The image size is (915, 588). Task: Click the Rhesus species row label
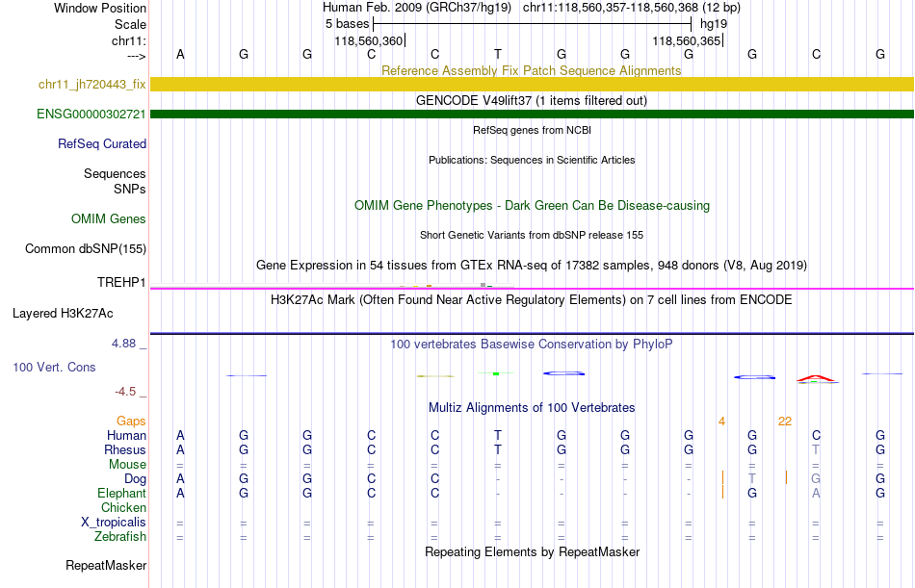(125, 450)
